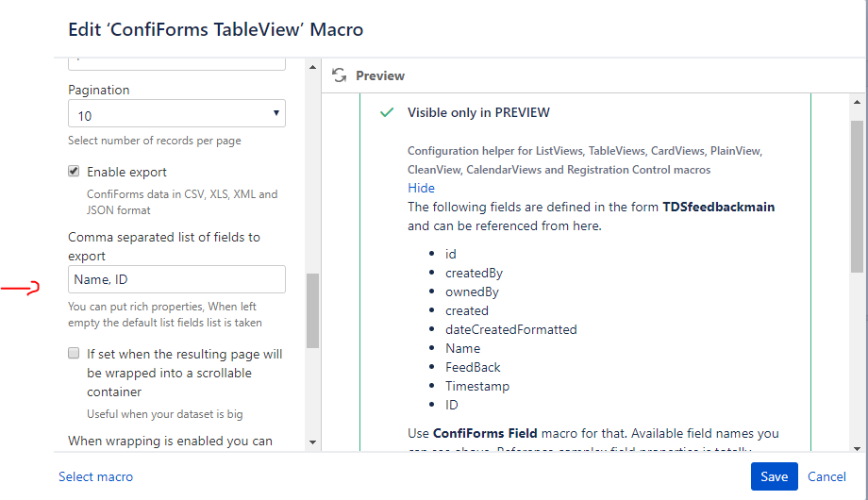Select the 'Name' field in the list
This screenshot has height=500, width=868.
pyautogui.click(x=463, y=348)
